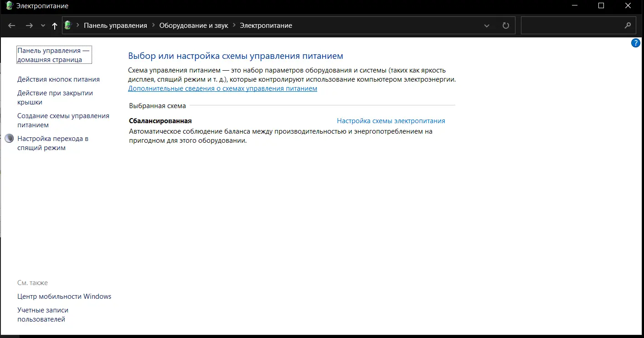Open Центр мобильности Windows

click(64, 296)
